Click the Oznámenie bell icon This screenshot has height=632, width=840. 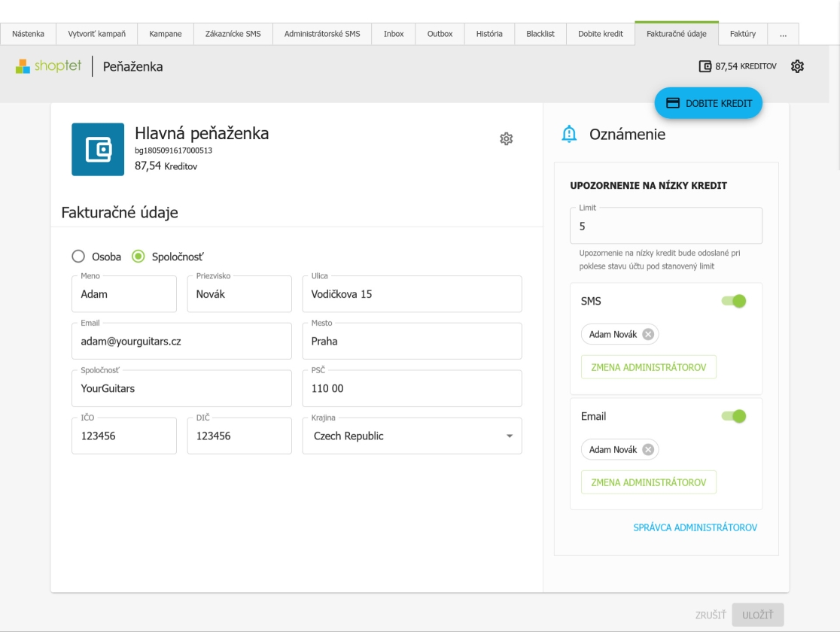(569, 134)
